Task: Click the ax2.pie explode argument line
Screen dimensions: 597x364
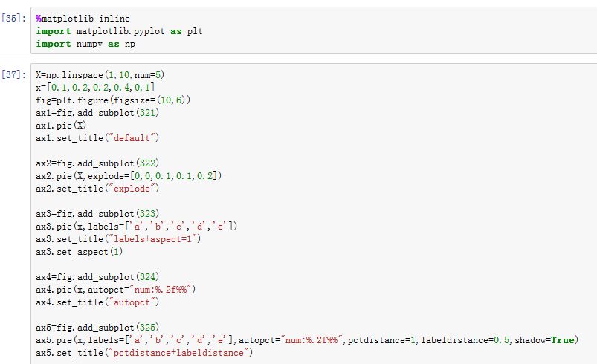Action: (x=129, y=176)
